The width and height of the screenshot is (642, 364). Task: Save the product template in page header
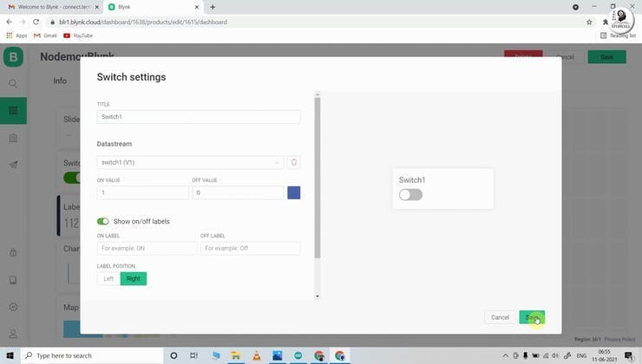(x=606, y=57)
